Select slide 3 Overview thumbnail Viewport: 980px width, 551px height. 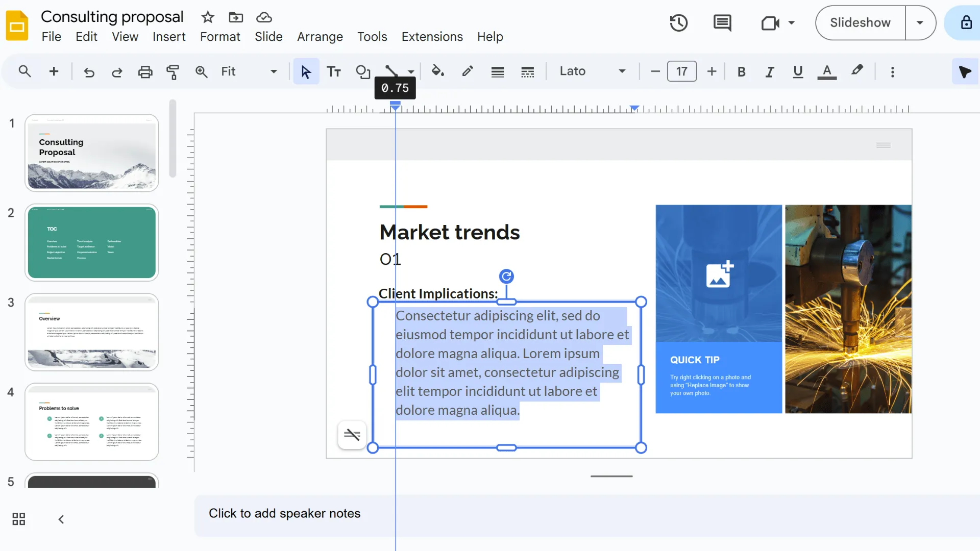pyautogui.click(x=92, y=332)
